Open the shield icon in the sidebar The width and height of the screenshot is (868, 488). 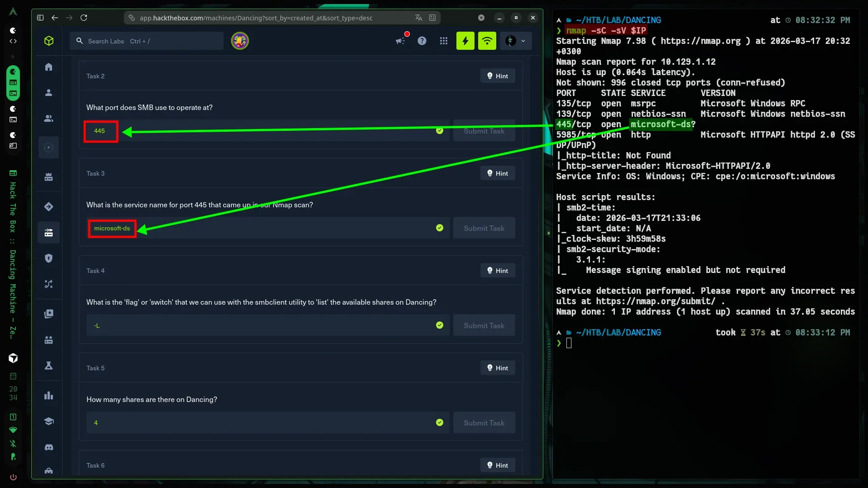(x=49, y=258)
